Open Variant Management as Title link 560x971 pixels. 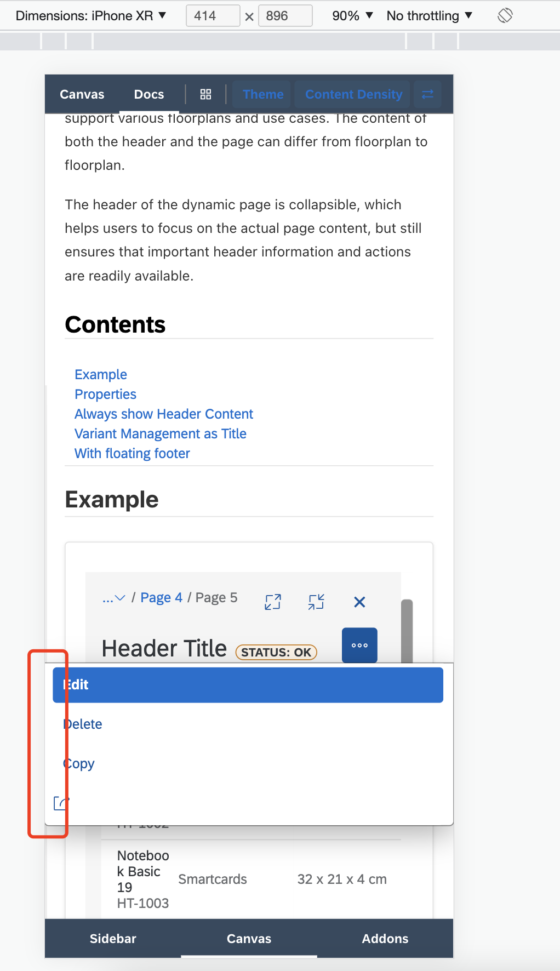click(161, 433)
